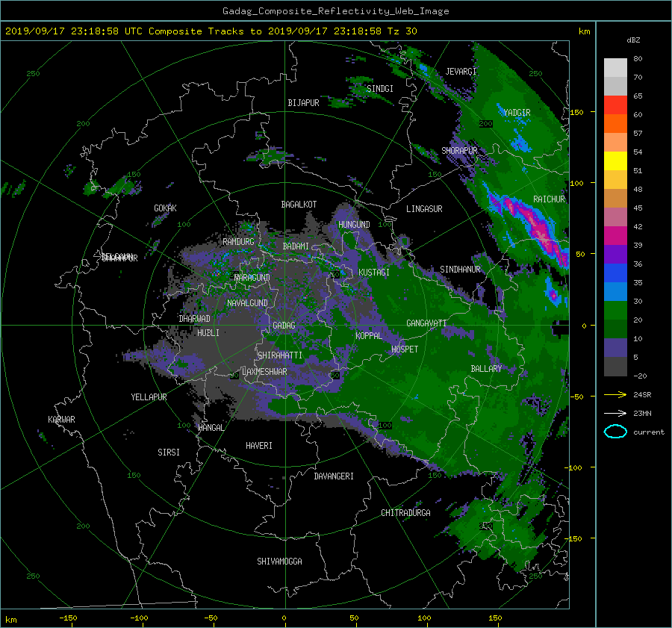Pick the magenta 42 dBZ color swatch
Screen dimensions: 672x628
point(615,235)
